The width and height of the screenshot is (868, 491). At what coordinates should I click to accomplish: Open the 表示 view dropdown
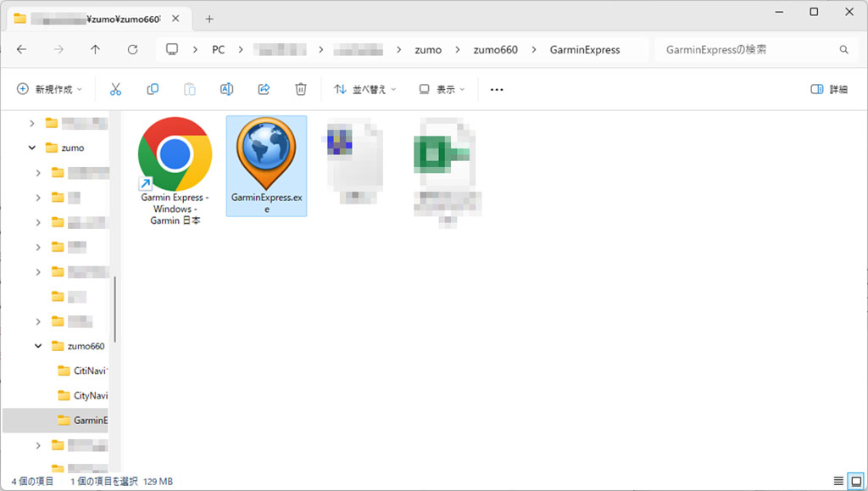[x=442, y=89]
